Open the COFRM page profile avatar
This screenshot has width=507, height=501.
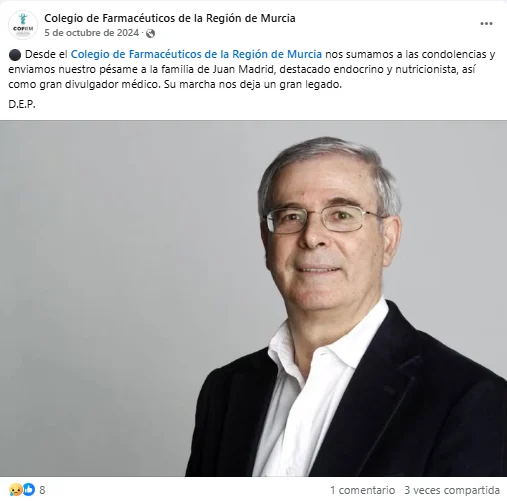pos(23,25)
